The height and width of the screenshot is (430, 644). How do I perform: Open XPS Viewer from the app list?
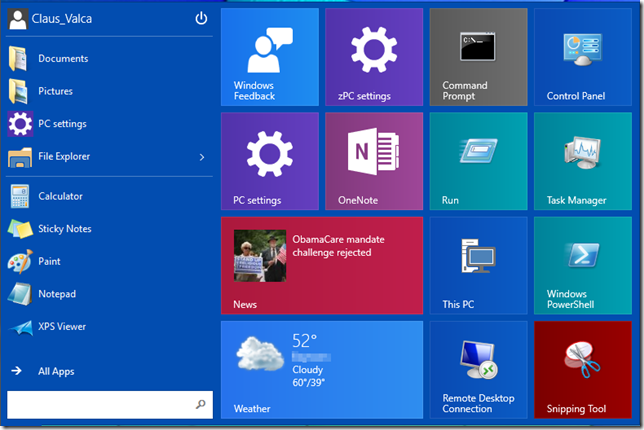(x=110, y=327)
